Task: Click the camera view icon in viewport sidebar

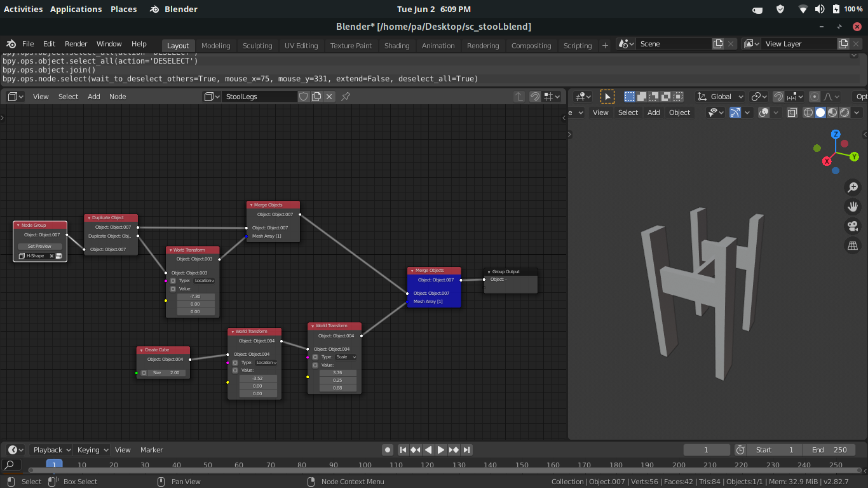Action: tap(853, 226)
